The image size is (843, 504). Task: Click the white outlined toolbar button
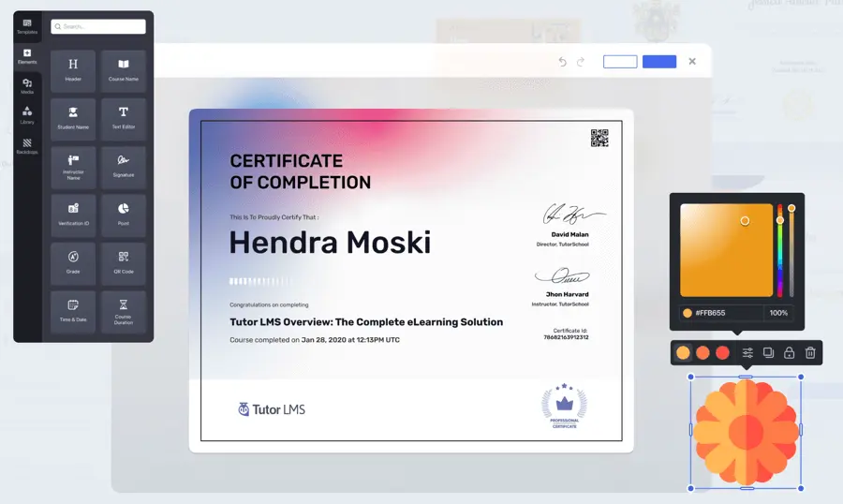pos(620,61)
